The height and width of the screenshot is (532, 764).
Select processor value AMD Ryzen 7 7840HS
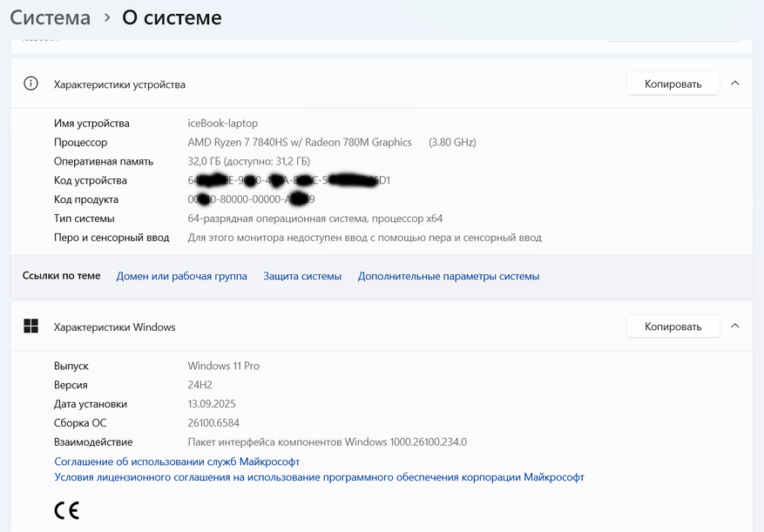[x=300, y=142]
